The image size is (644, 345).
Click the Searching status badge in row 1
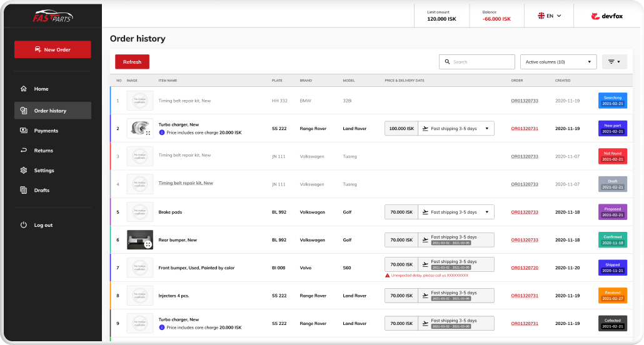point(612,101)
